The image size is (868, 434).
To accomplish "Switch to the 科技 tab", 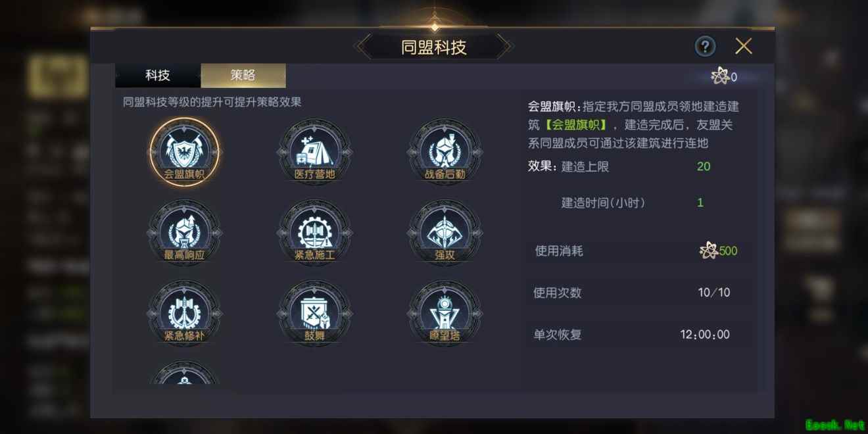I will pos(158,76).
